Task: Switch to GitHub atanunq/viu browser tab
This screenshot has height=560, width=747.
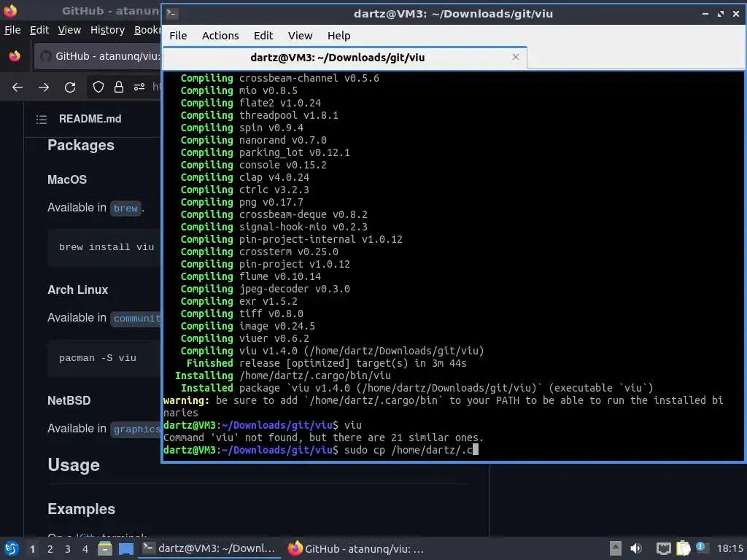Action: 98,56
